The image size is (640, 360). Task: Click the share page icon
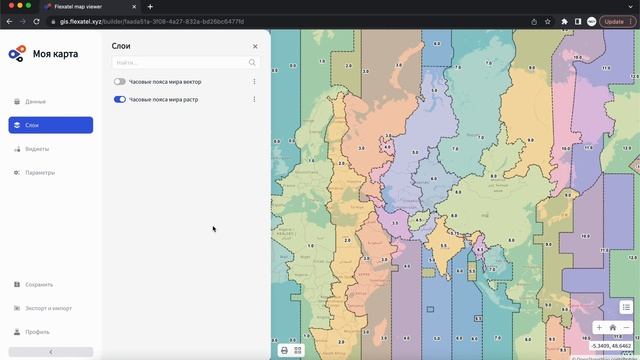(x=534, y=22)
